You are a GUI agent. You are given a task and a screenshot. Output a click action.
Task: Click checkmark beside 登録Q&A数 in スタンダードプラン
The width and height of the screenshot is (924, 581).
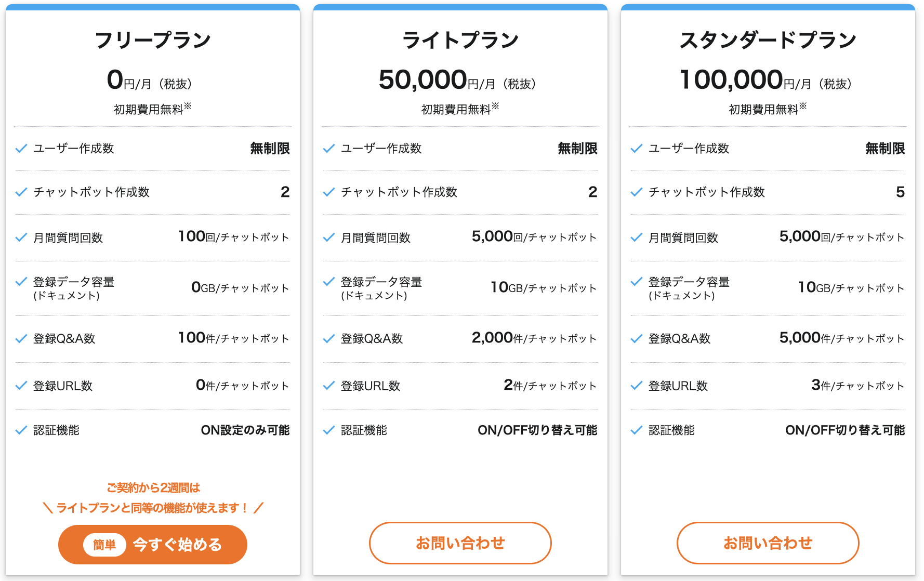(637, 339)
